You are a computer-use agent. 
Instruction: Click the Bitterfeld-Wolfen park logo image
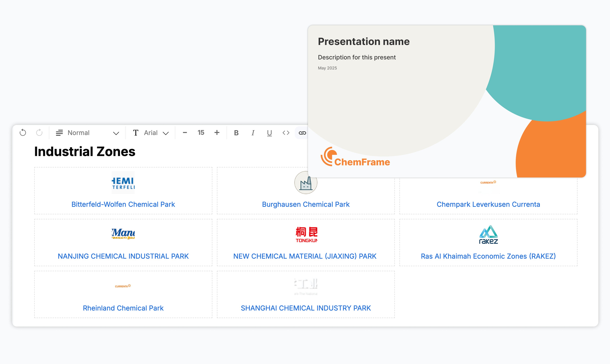123,182
